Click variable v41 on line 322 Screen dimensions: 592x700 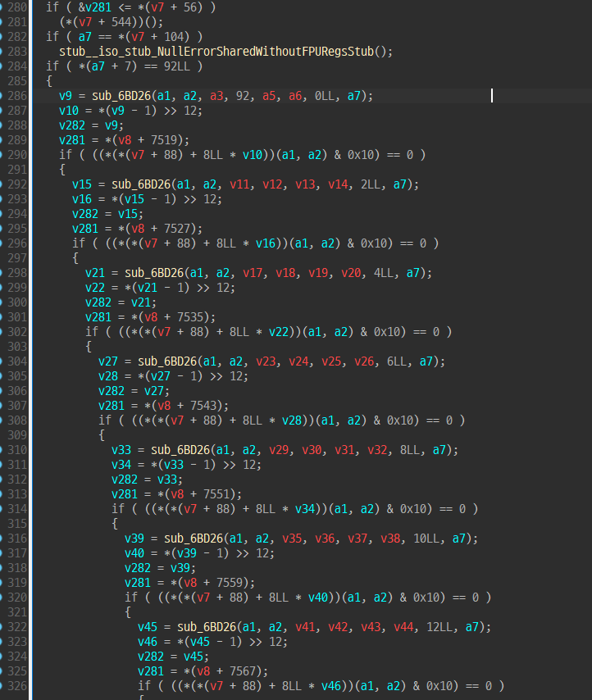pyautogui.click(x=305, y=626)
